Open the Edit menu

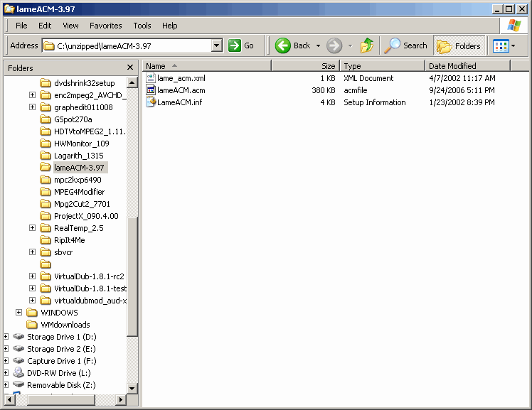tap(45, 26)
